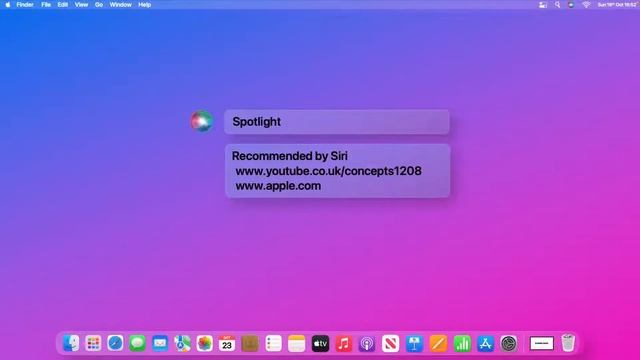This screenshot has height=360, width=640.
Task: Open the Go menu
Action: click(99, 5)
